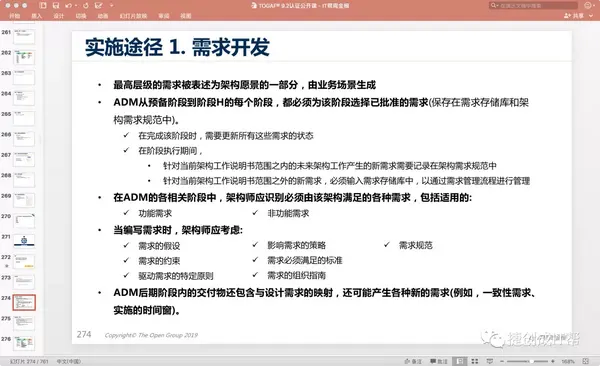Click the slide title 实施途径 1. 需求开发

177,47
